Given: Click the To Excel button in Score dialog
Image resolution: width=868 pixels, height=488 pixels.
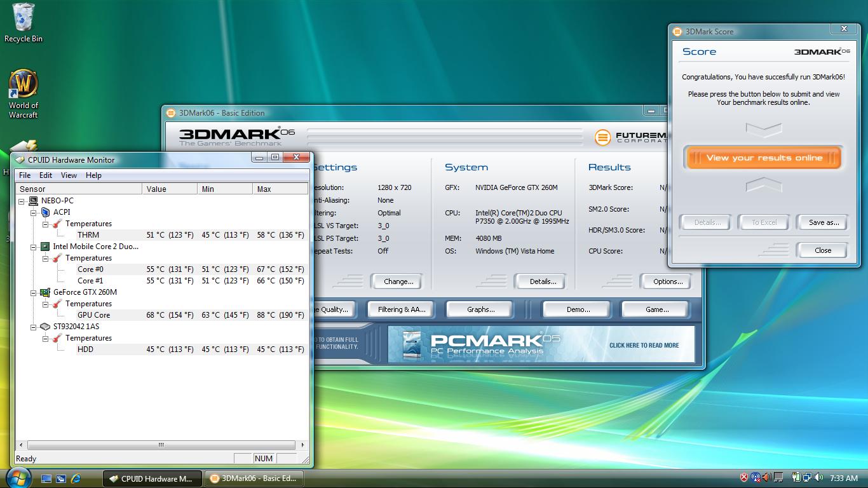Looking at the screenshot, I should click(764, 222).
